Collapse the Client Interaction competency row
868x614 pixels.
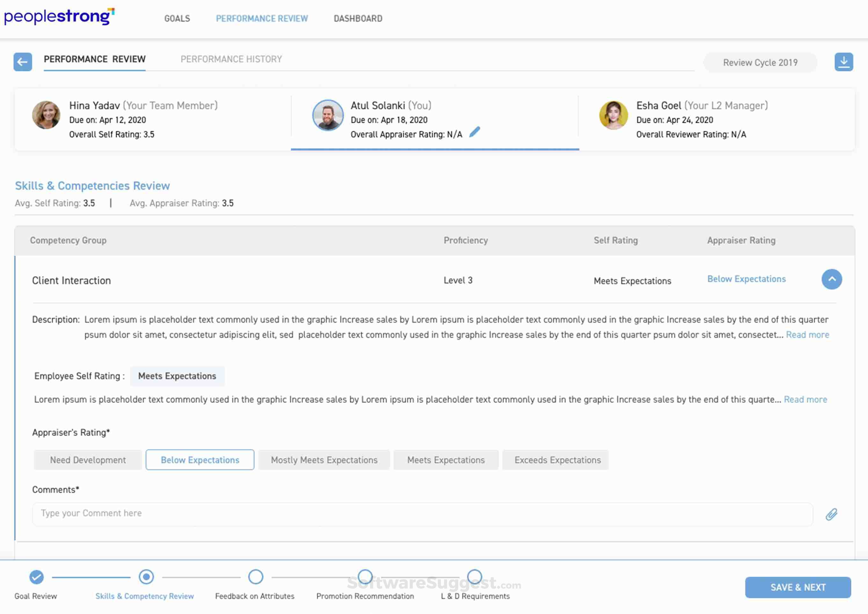(x=831, y=279)
